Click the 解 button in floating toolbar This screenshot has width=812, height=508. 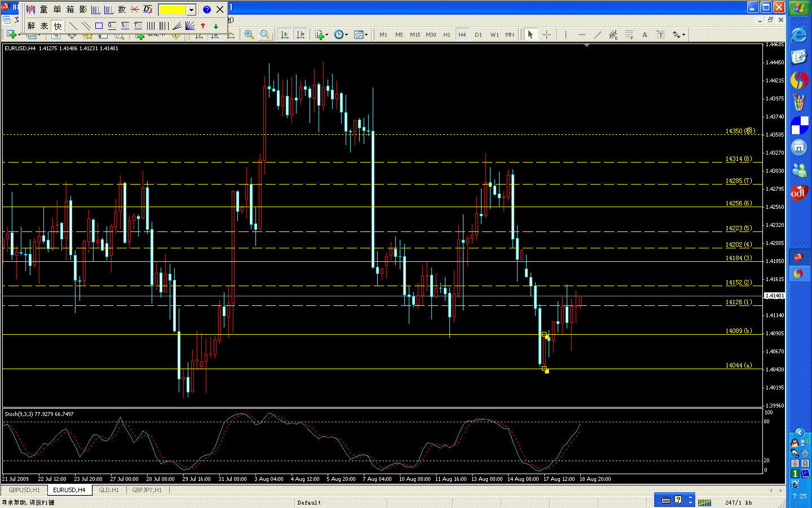[x=31, y=26]
